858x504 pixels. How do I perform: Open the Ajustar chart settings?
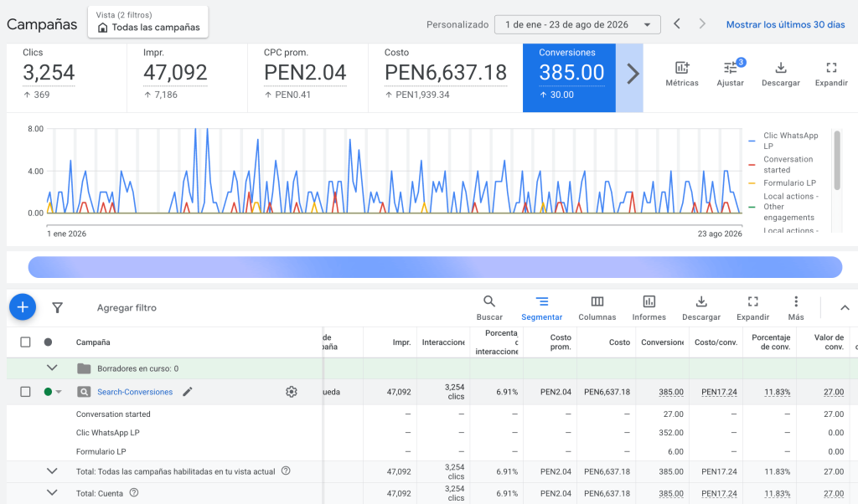(731, 74)
